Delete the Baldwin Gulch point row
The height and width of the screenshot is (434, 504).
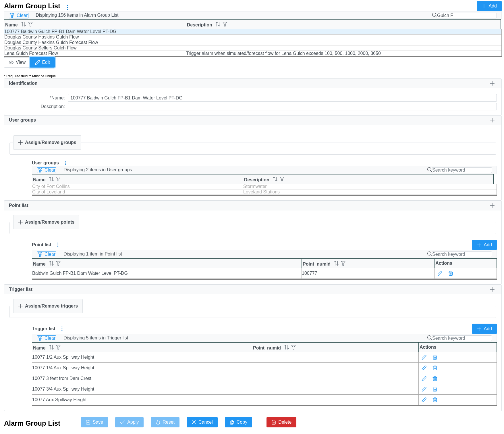pos(451,273)
